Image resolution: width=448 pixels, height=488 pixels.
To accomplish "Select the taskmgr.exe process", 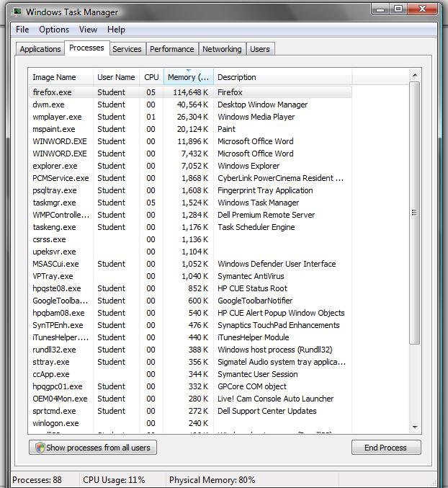I will (x=190, y=203).
